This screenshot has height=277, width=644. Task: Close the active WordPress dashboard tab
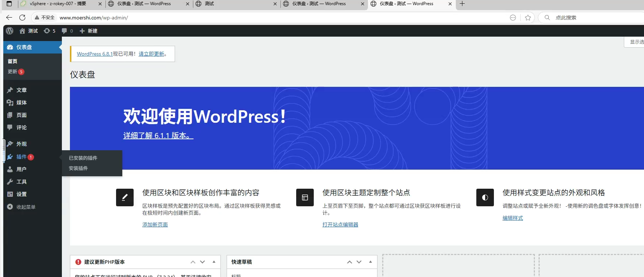tap(450, 4)
